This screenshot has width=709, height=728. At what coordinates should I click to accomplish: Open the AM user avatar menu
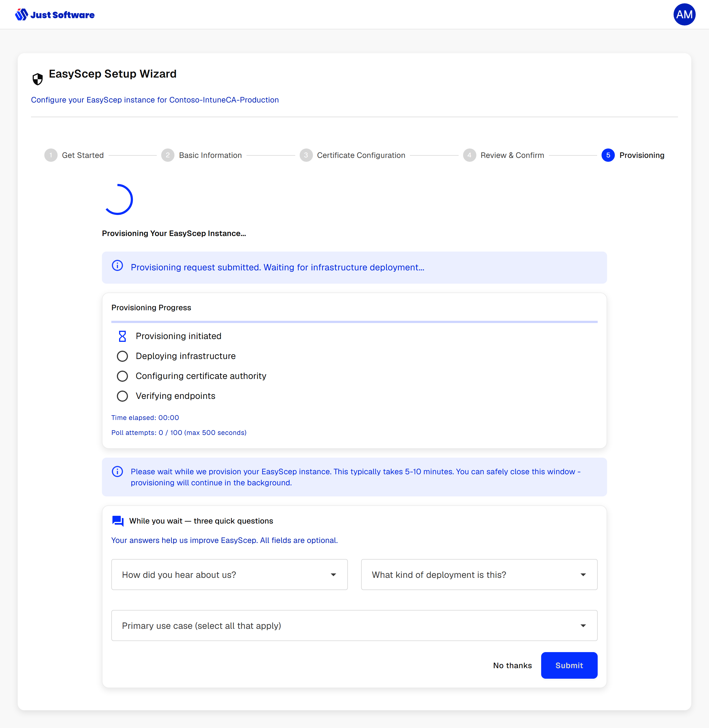(684, 14)
